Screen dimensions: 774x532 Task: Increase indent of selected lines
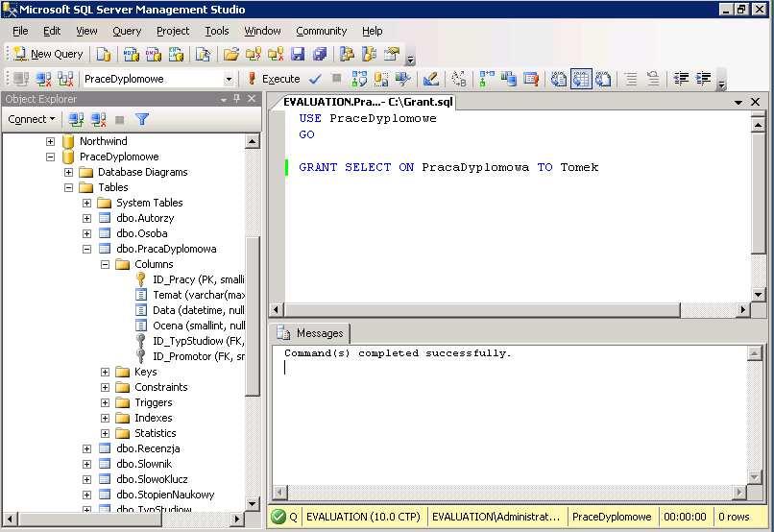point(703,79)
